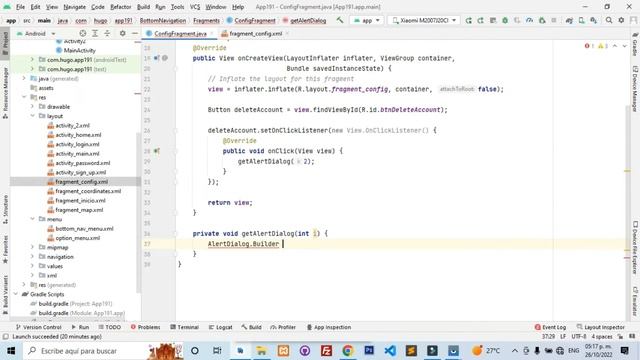The height and width of the screenshot is (360, 640).
Task: Go to next highlighted error arrow
Action: (x=624, y=46)
